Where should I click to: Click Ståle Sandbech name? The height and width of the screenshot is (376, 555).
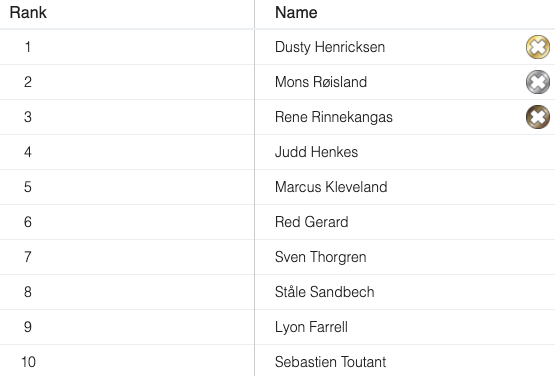pos(324,292)
